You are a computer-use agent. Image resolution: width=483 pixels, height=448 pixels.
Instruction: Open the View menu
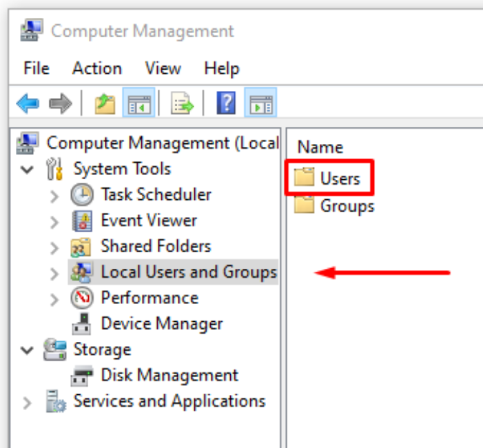coord(163,68)
